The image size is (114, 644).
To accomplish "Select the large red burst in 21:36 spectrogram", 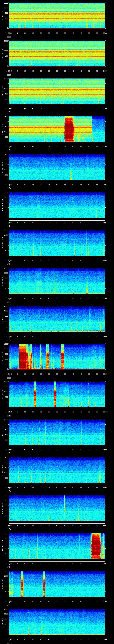I will 96,546.
